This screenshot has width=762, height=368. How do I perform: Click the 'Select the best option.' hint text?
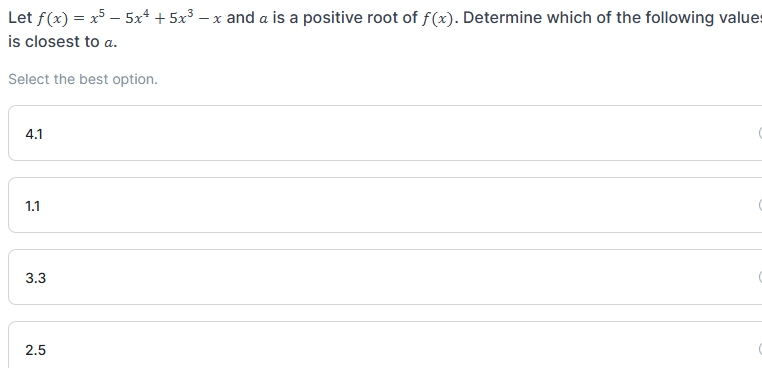83,79
